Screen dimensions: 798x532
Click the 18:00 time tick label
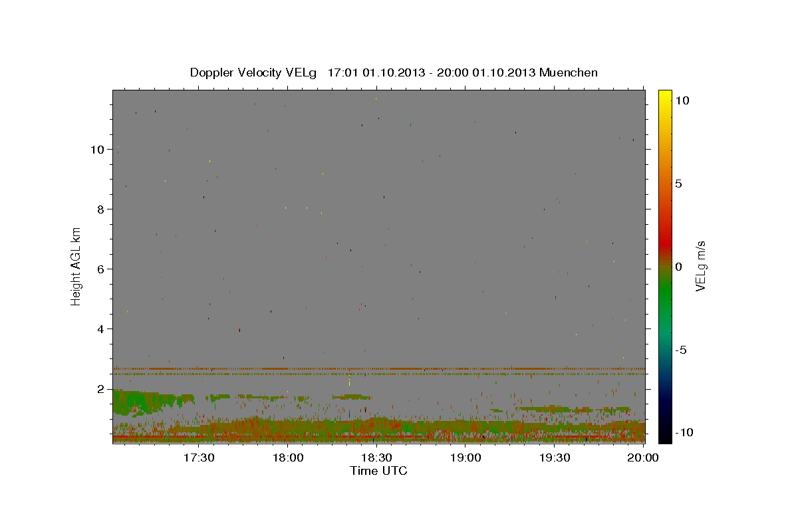coord(288,458)
